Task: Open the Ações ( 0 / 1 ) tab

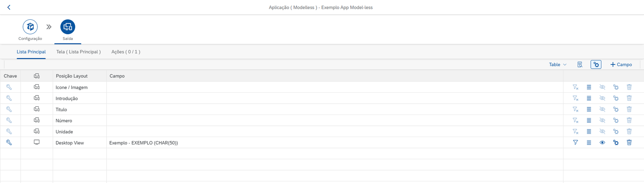Action: coord(126,52)
